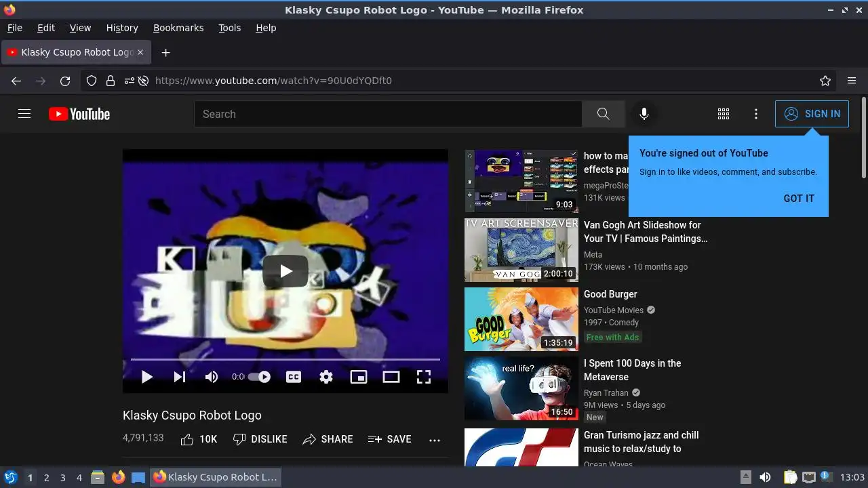Open the network tray icon
The width and height of the screenshot is (868, 488).
(808, 477)
